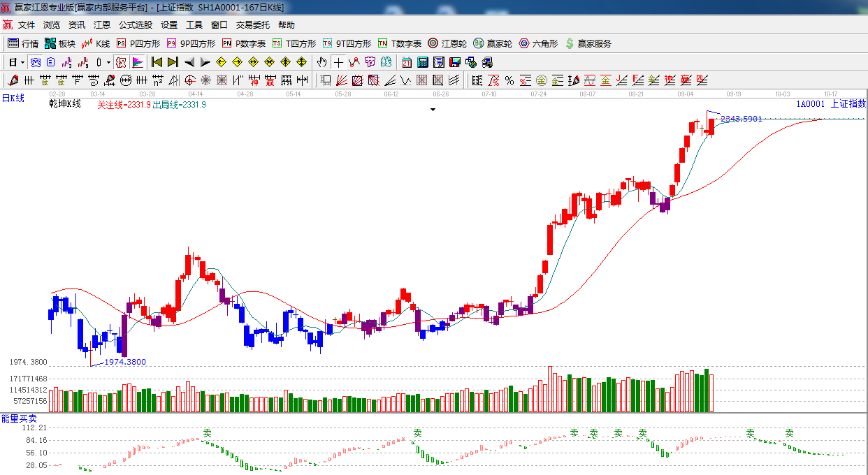The width and height of the screenshot is (868, 475).
Task: Jump to first bar with skip-back arrow
Action: tap(157, 62)
